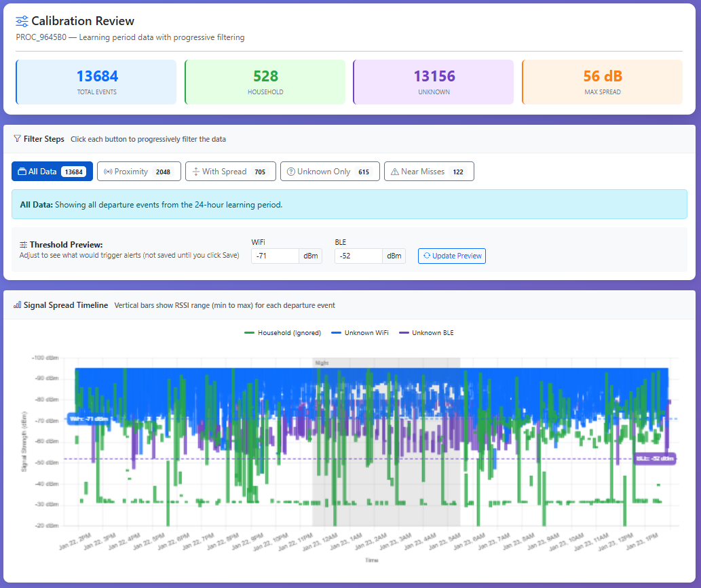This screenshot has height=588, width=701.
Task: Click the sliders icon beside Calibration Review
Action: (x=22, y=21)
